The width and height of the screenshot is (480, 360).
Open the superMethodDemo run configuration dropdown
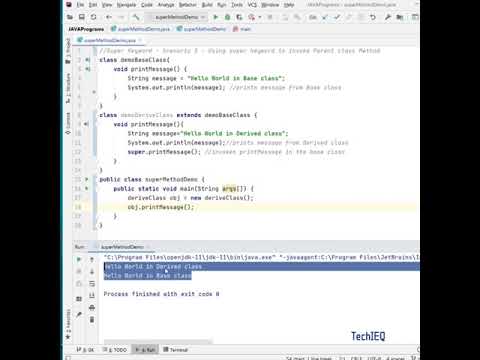point(177,17)
